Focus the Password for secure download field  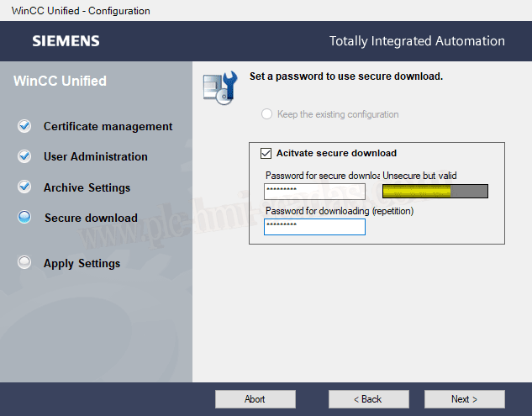coord(314,192)
